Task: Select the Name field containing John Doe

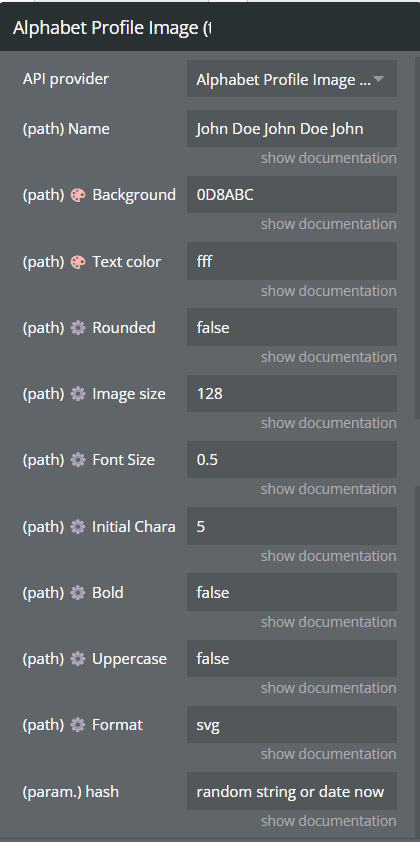Action: pyautogui.click(x=291, y=128)
